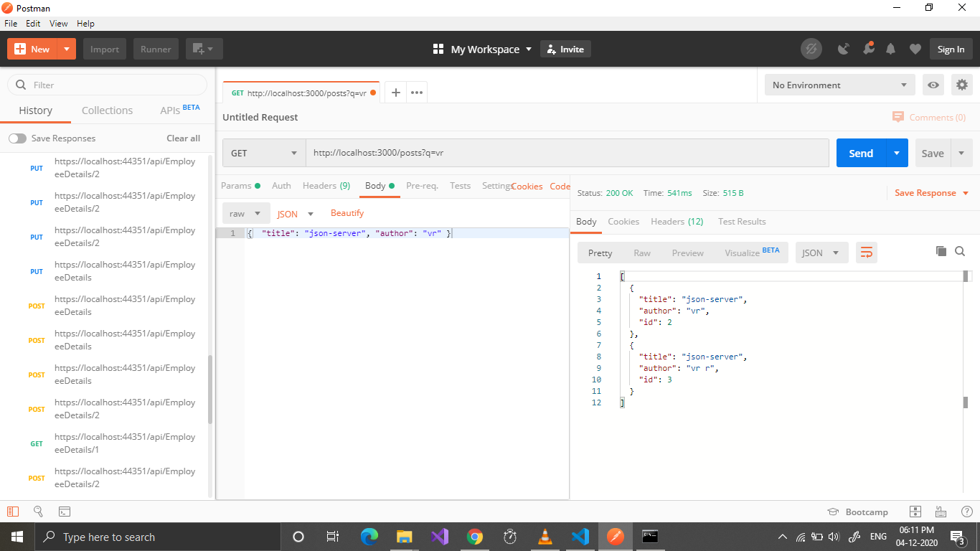
Task: Launch Chrome from the taskbar
Action: coord(475,537)
